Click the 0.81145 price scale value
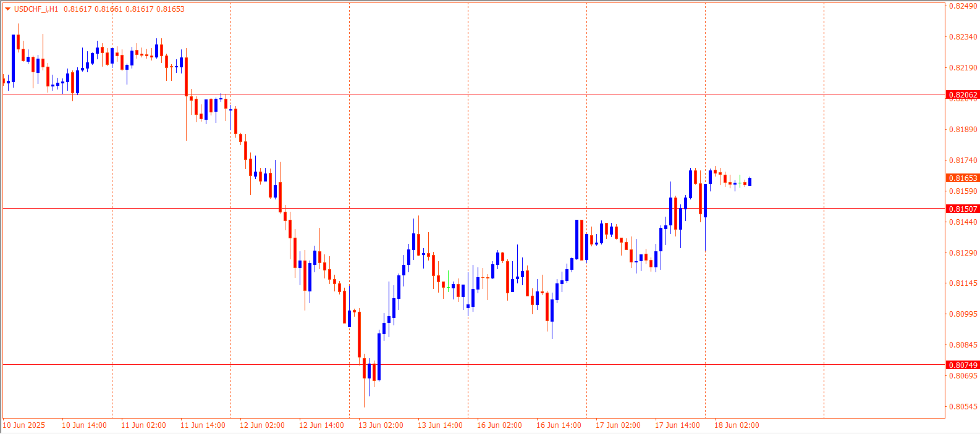Screen dimensions: 980x434 click(963, 283)
